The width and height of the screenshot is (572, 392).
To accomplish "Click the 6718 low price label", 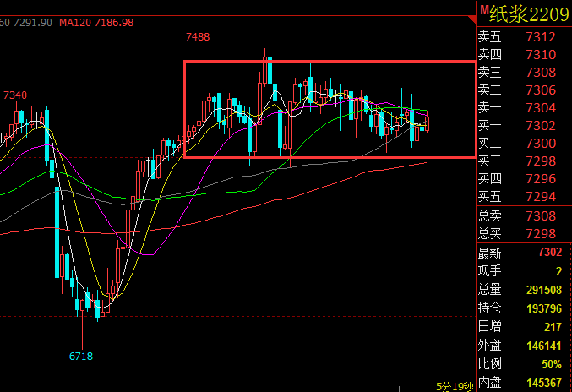I will tap(81, 357).
